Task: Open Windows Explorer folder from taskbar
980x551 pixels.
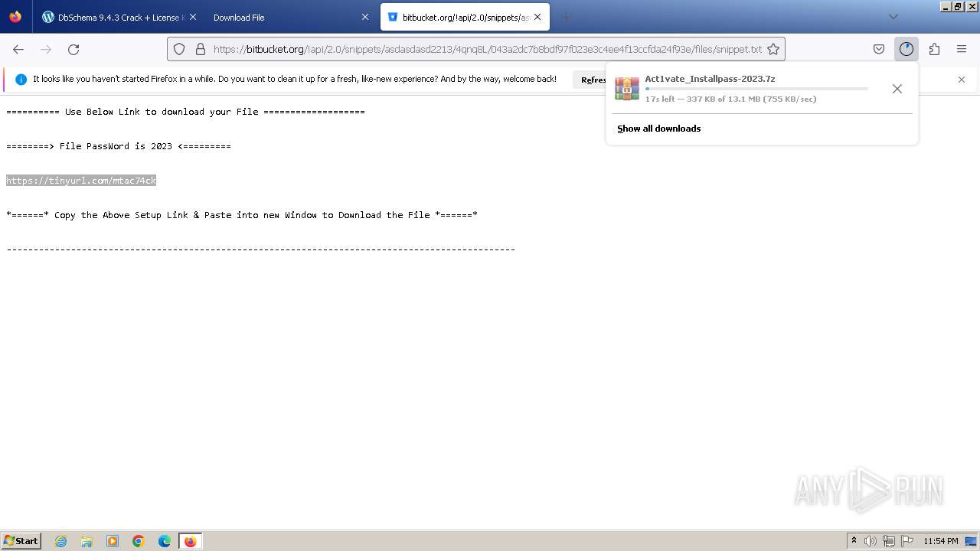Action: pos(87,541)
